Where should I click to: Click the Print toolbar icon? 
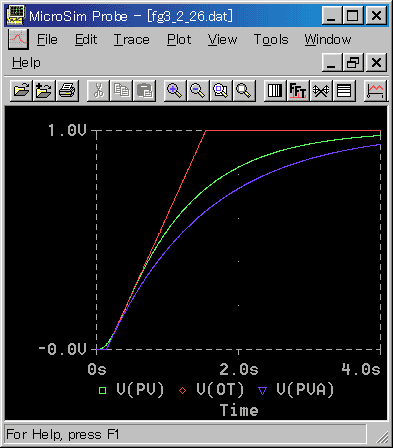tap(67, 90)
